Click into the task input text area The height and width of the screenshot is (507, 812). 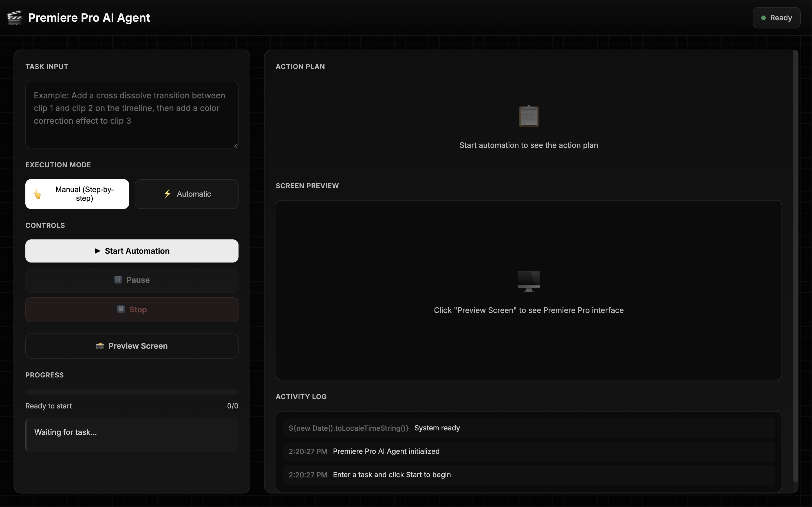tap(132, 114)
